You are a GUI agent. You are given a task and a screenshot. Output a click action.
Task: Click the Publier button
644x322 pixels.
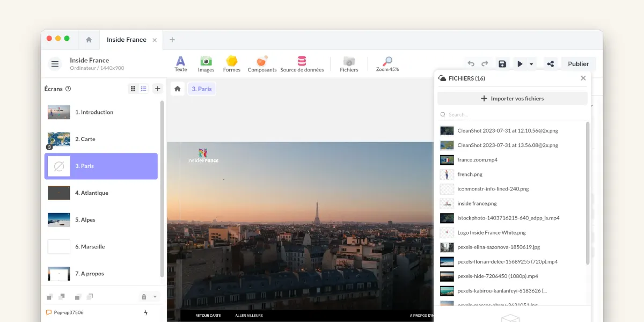(578, 64)
